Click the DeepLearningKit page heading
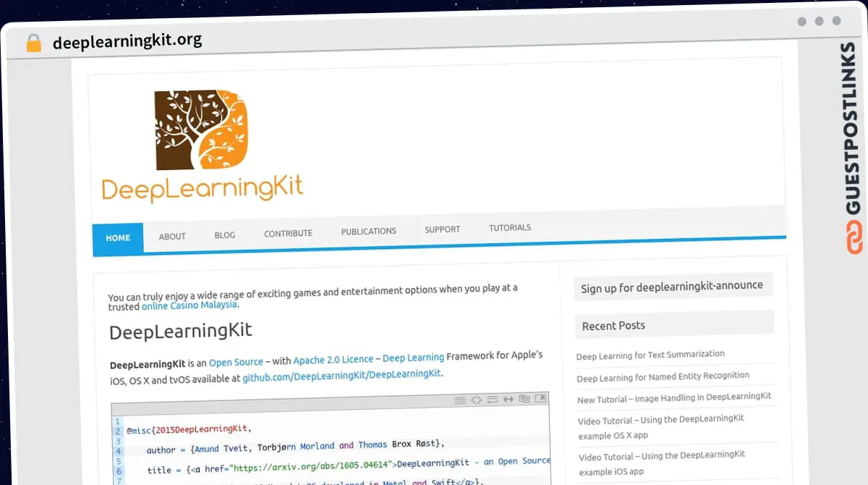Image resolution: width=868 pixels, height=485 pixels. [x=181, y=332]
